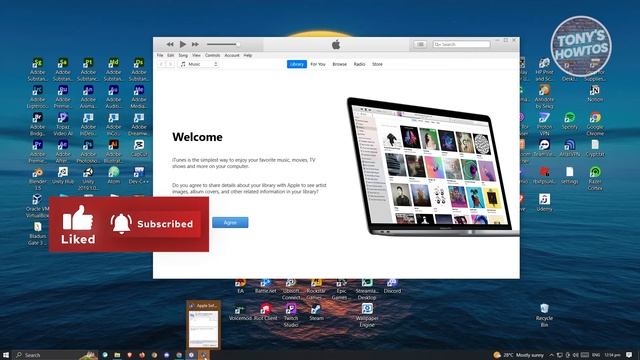Open the Blender desktop shortcut
The image size is (640, 360).
[x=38, y=178]
